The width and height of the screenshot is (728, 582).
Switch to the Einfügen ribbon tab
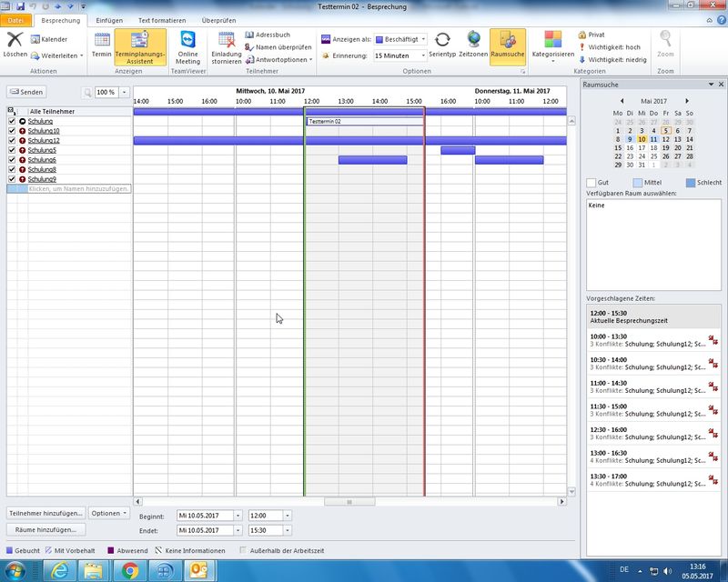coord(109,20)
